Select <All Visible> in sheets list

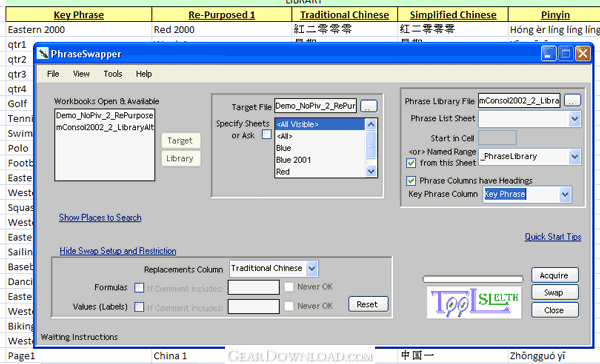[320, 124]
